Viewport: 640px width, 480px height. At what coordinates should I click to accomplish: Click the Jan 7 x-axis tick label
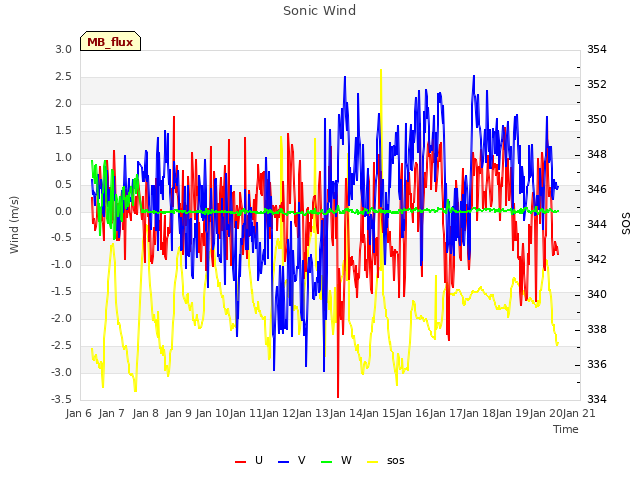pyautogui.click(x=111, y=413)
